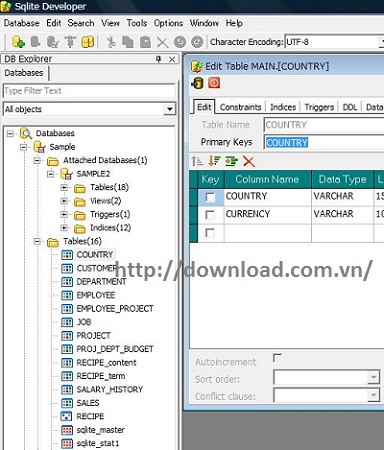This screenshot has width=384, height=450.
Task: Select the JOB table
Action: tap(84, 322)
